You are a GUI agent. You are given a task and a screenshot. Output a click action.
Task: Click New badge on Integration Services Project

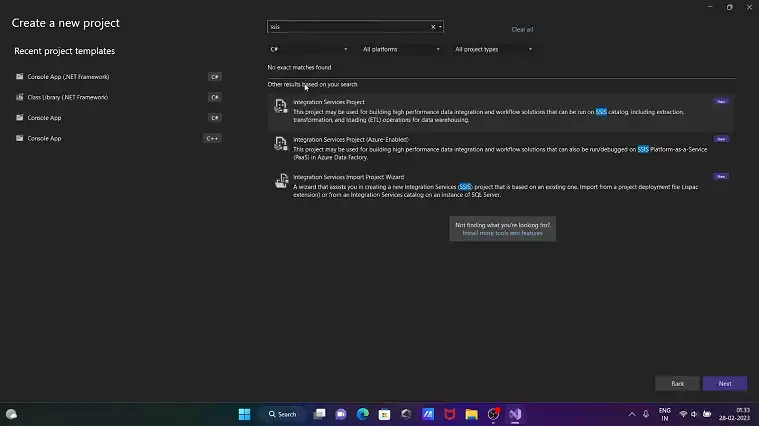coord(721,102)
